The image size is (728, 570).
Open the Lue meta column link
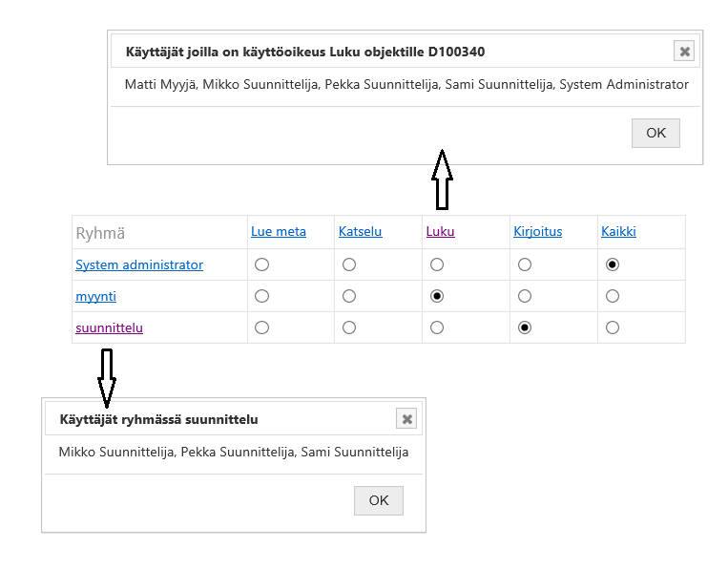pos(279,231)
